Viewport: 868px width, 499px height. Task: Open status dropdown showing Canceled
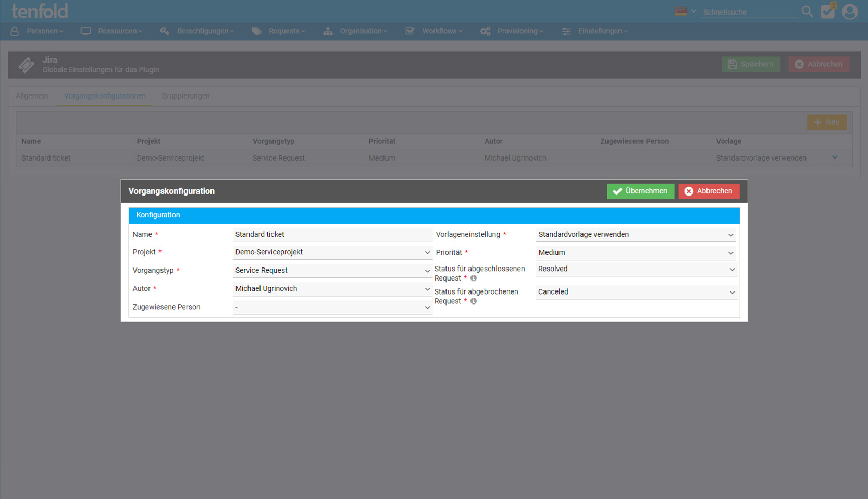pyautogui.click(x=636, y=292)
